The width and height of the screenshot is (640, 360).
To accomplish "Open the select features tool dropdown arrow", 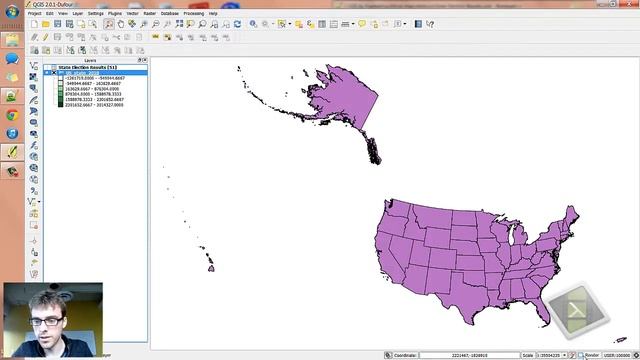I will 290,24.
